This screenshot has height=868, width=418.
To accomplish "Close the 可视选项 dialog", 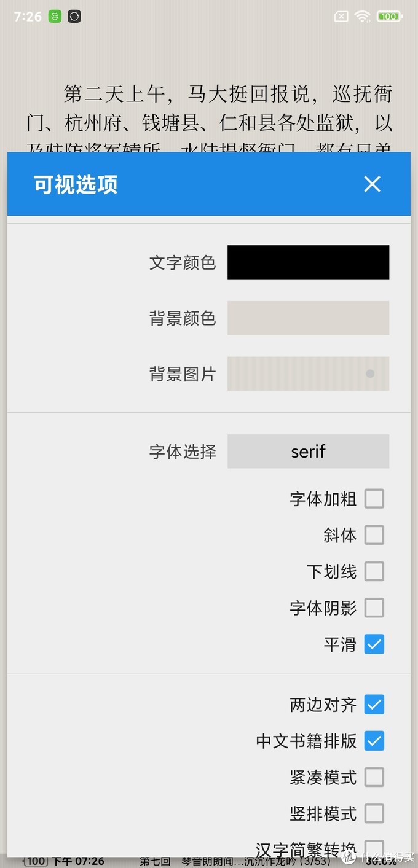I will tap(372, 184).
